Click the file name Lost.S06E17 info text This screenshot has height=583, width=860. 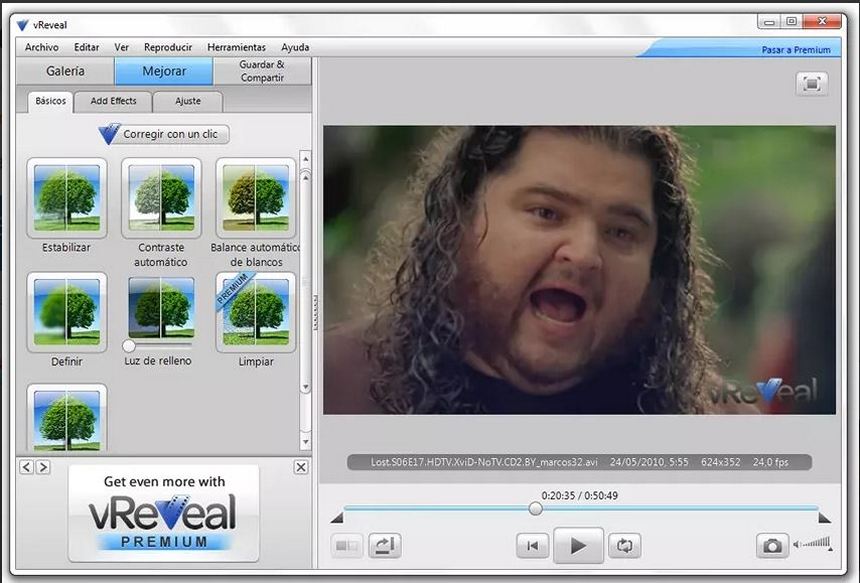click(x=484, y=462)
